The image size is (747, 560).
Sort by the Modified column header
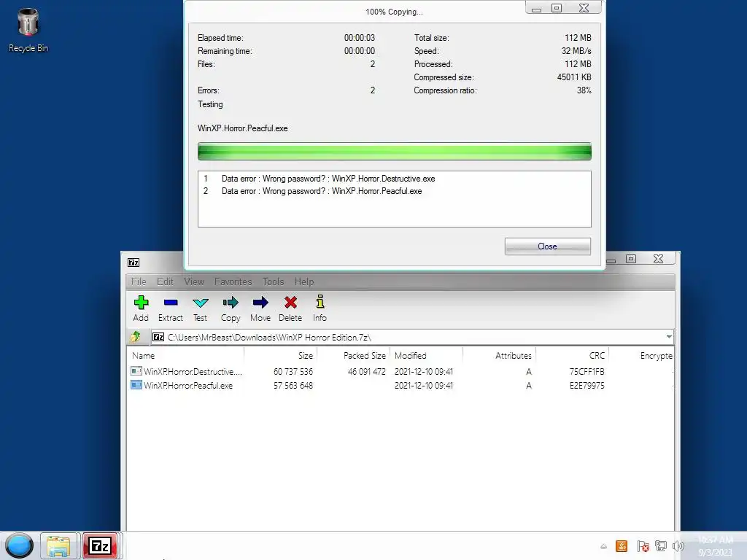coord(426,355)
